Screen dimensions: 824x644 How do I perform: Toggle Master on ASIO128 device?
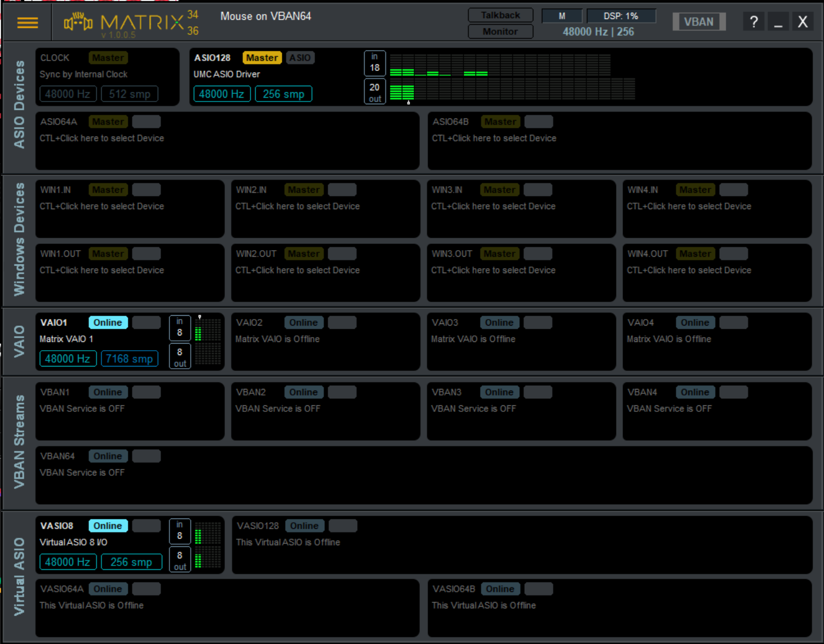262,58
